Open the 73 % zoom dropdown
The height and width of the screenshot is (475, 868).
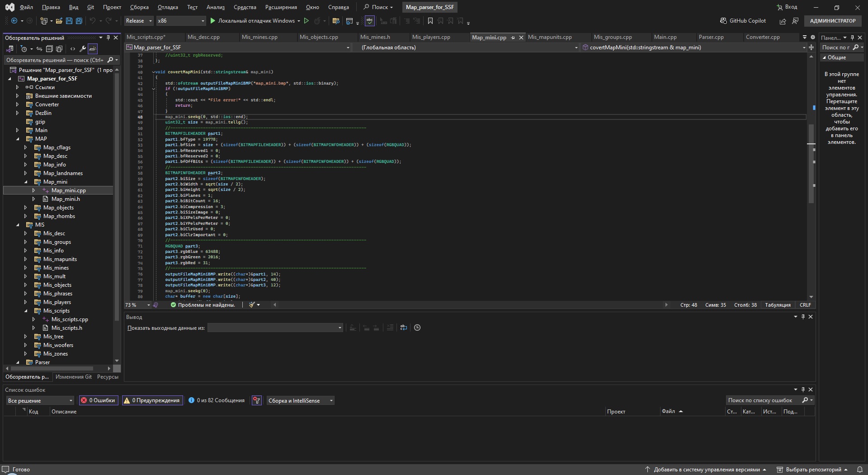138,305
